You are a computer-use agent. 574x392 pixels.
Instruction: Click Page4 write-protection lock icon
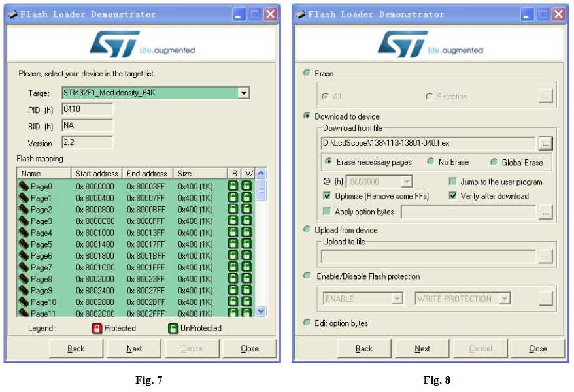[x=246, y=232]
